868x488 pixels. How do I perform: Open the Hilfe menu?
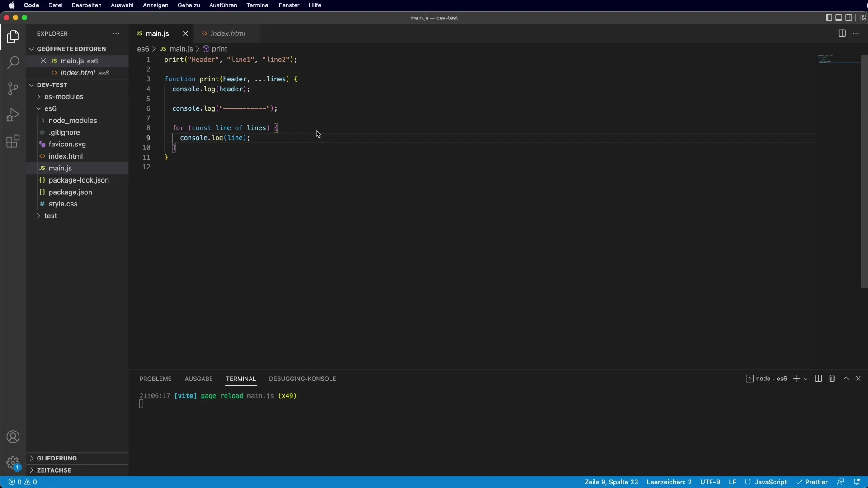(315, 5)
